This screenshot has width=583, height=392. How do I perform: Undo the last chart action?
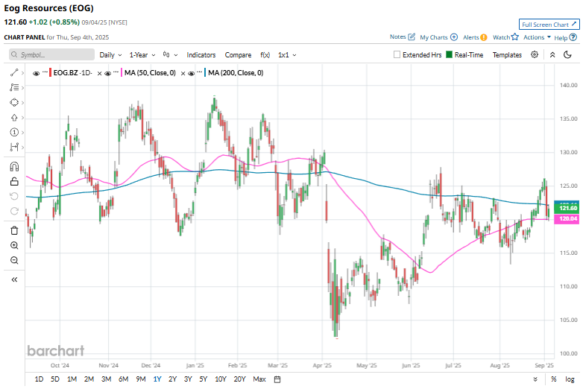[14, 196]
